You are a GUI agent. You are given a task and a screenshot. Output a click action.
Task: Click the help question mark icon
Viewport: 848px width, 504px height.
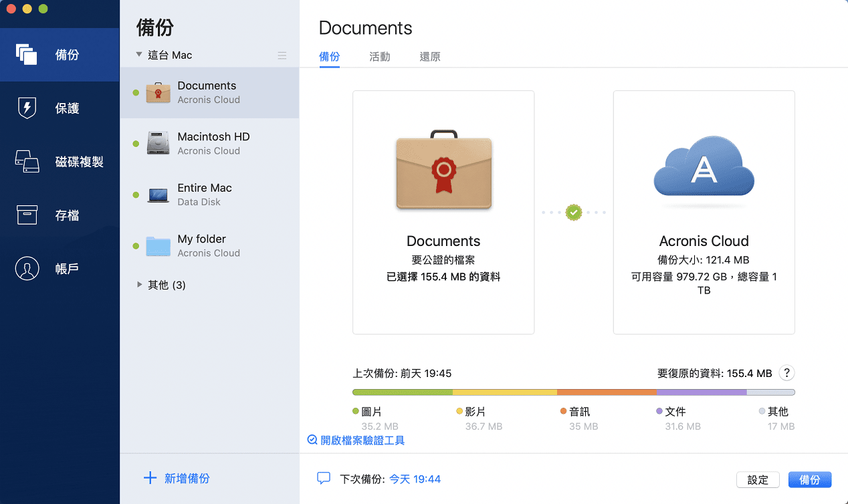pos(787,373)
